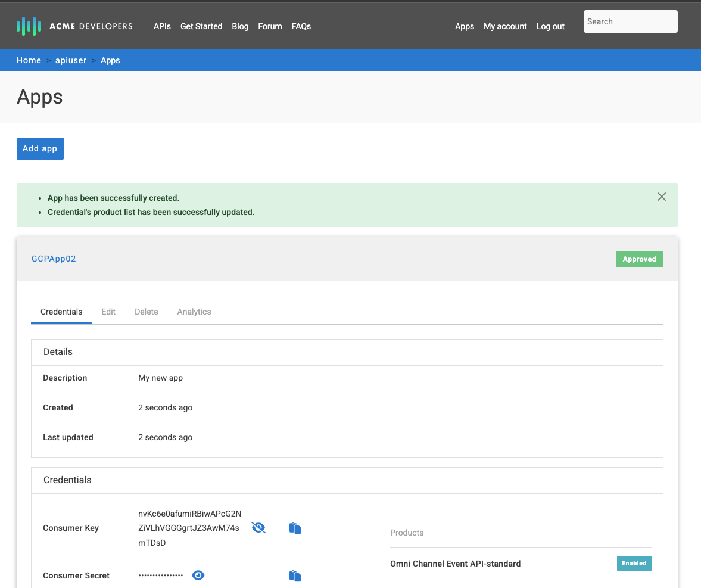This screenshot has height=588, width=701.
Task: Switch to the Edit tab
Action: (x=108, y=312)
